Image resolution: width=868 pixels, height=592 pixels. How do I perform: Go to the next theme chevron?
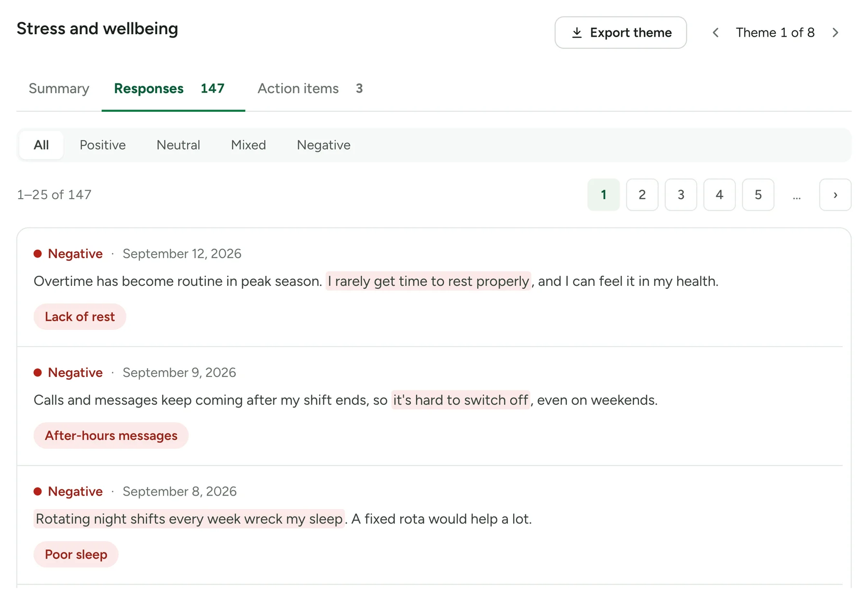pyautogui.click(x=835, y=32)
